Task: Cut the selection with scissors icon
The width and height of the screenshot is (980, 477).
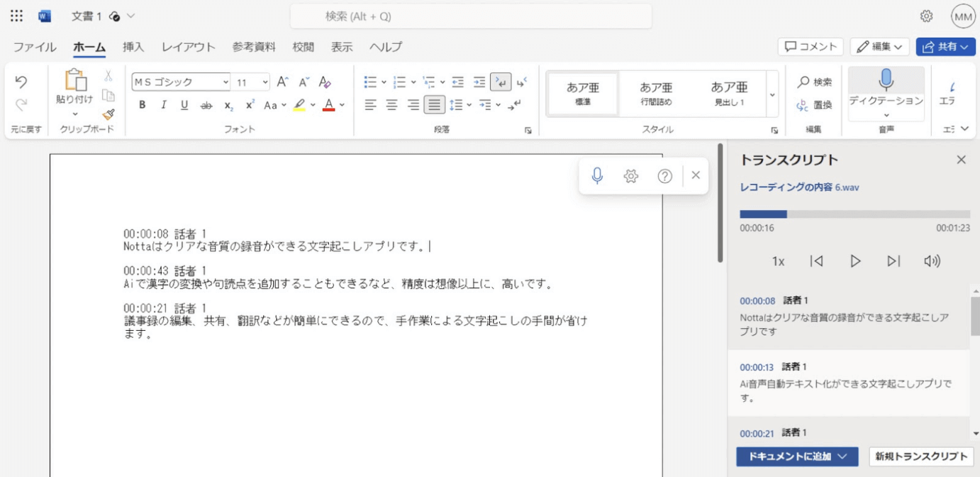Action: point(108,75)
